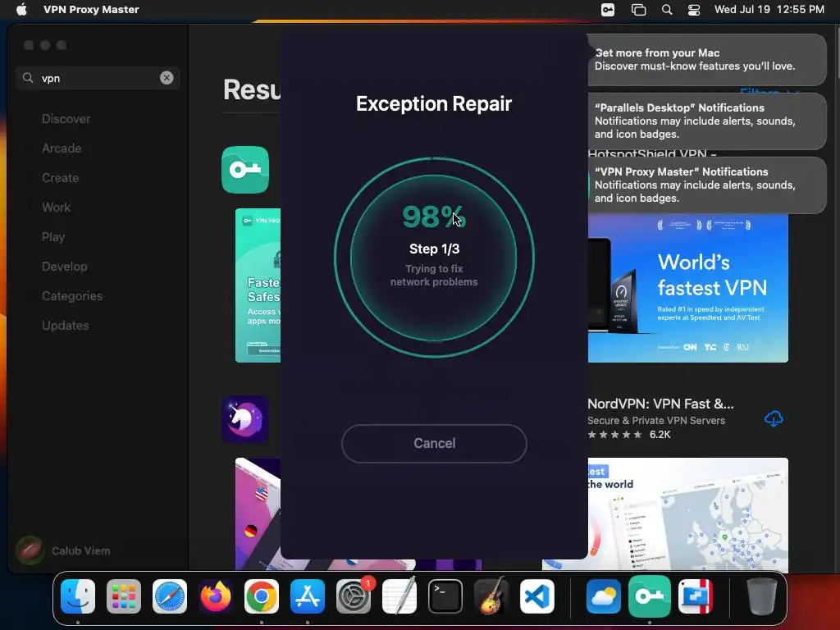Click the search magnifier icon in sidebar

[27, 78]
